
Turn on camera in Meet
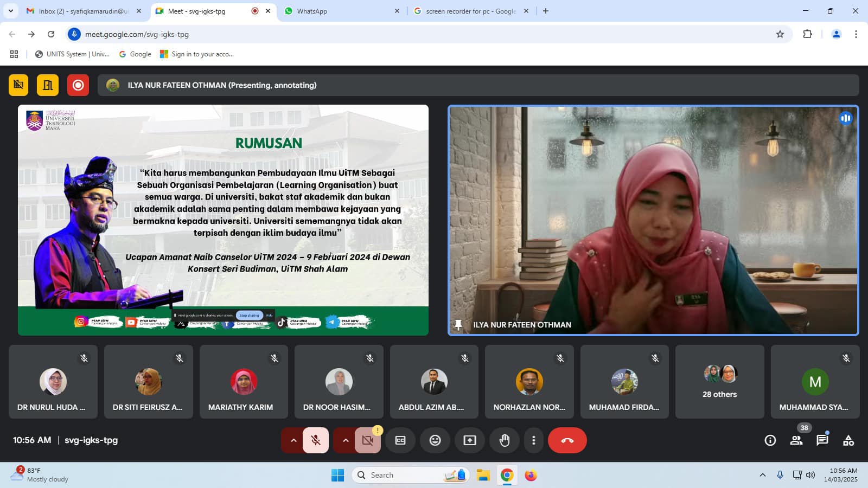pyautogui.click(x=368, y=440)
